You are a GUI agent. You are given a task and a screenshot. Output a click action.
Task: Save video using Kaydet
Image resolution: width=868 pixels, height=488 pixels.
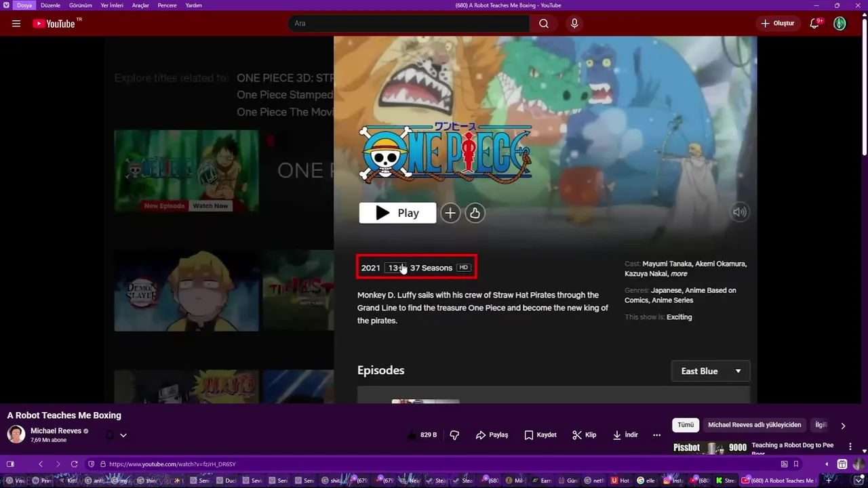click(540, 435)
